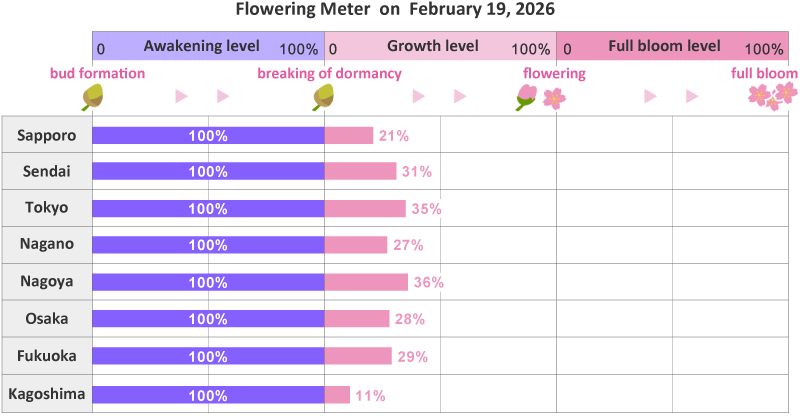Click the Sapporo city label
Screen dimensions: 800x416
(46, 135)
